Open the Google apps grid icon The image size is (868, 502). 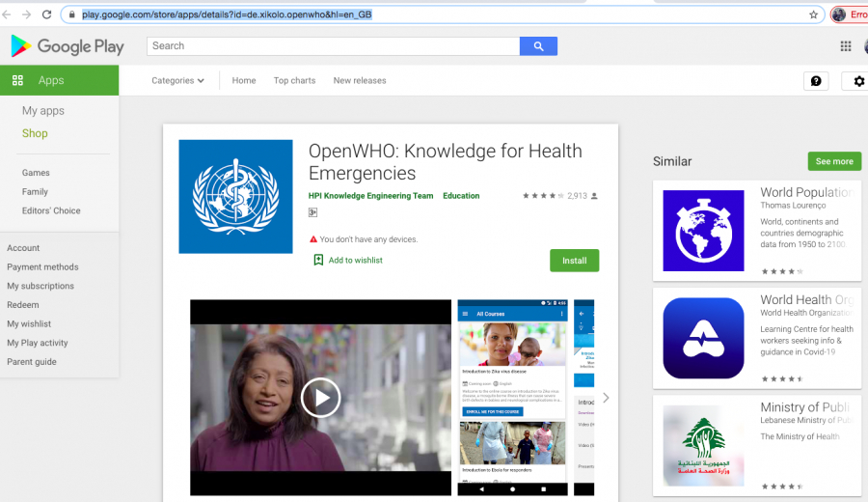(x=845, y=46)
